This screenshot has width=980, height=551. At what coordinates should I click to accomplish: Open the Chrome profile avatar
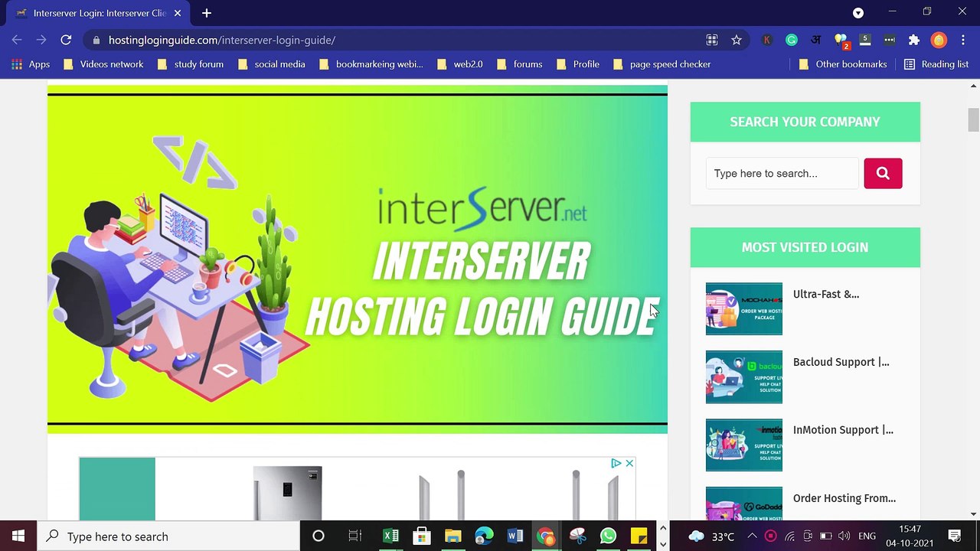939,40
